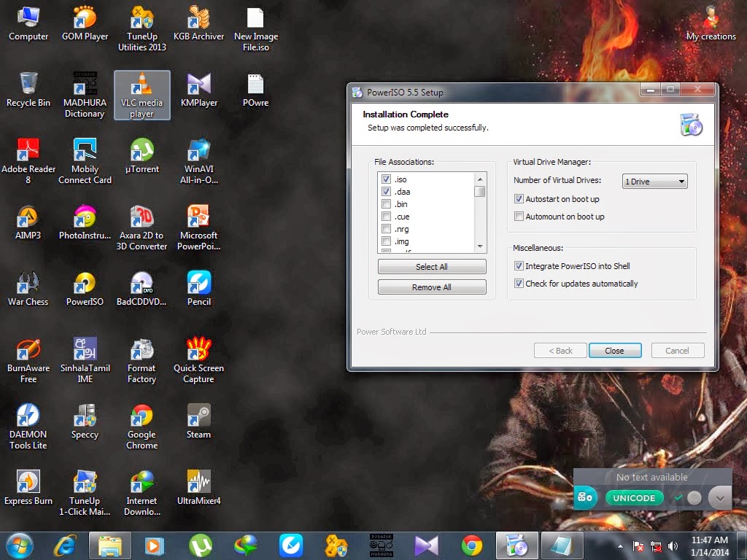The width and height of the screenshot is (747, 560).
Task: Click the Cancel button in setup
Action: tap(677, 351)
